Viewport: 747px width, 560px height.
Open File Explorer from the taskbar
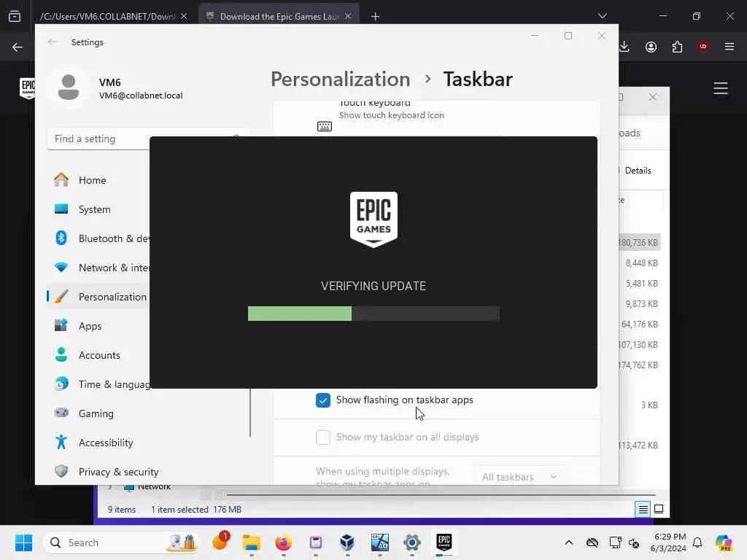tap(251, 542)
